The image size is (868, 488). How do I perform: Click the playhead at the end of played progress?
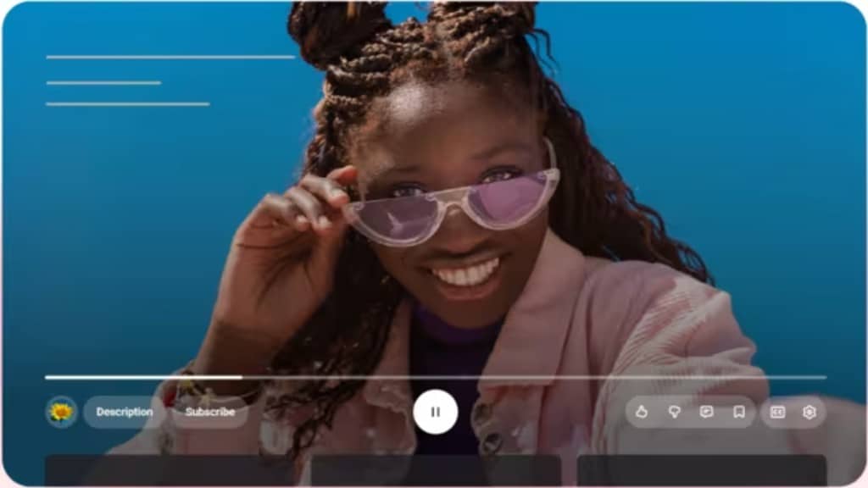tap(242, 377)
